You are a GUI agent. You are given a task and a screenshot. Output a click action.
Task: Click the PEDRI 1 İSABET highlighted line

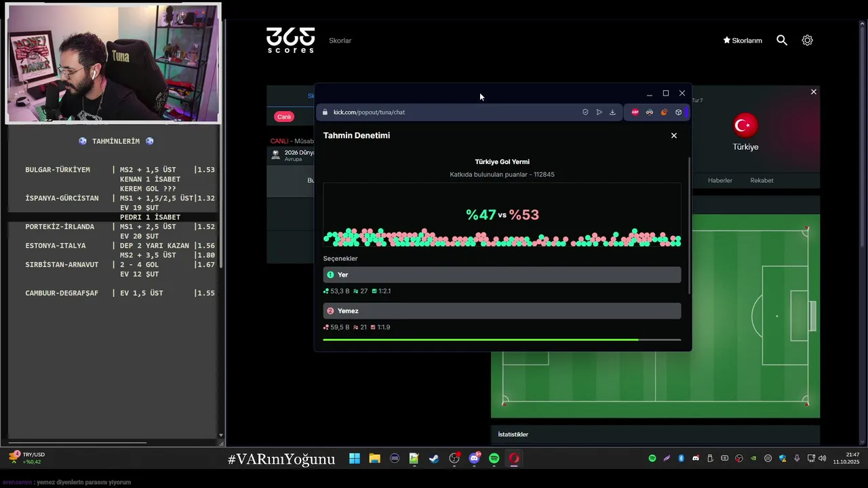[150, 218]
